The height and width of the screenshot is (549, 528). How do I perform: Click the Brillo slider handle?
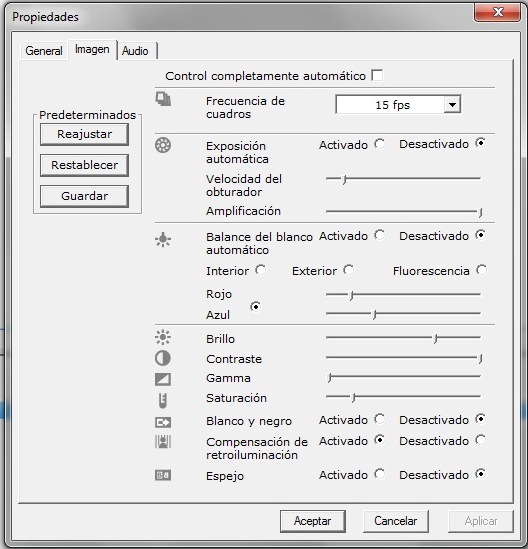tap(435, 338)
